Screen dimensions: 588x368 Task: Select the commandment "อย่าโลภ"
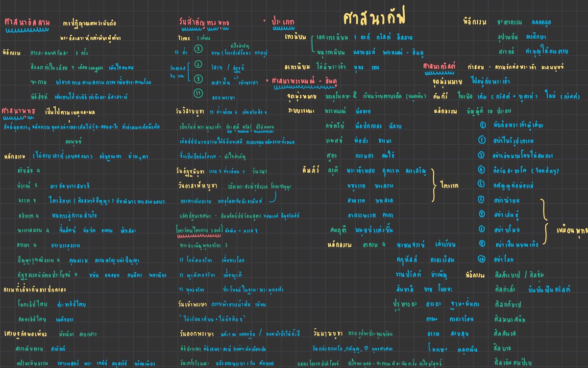tap(505, 258)
